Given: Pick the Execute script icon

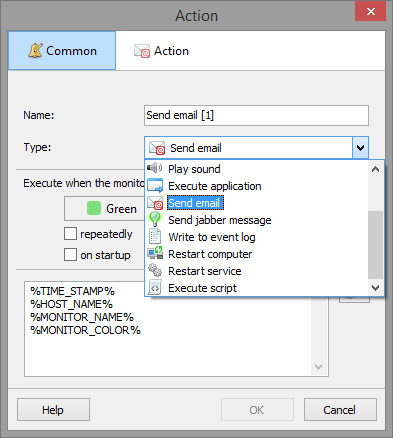Looking at the screenshot, I should point(155,288).
